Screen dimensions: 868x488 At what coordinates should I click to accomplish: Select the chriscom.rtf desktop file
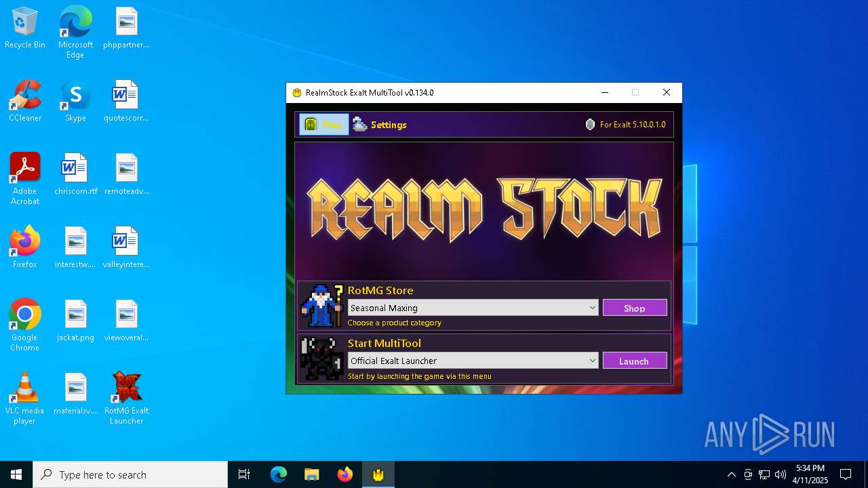pos(75,175)
